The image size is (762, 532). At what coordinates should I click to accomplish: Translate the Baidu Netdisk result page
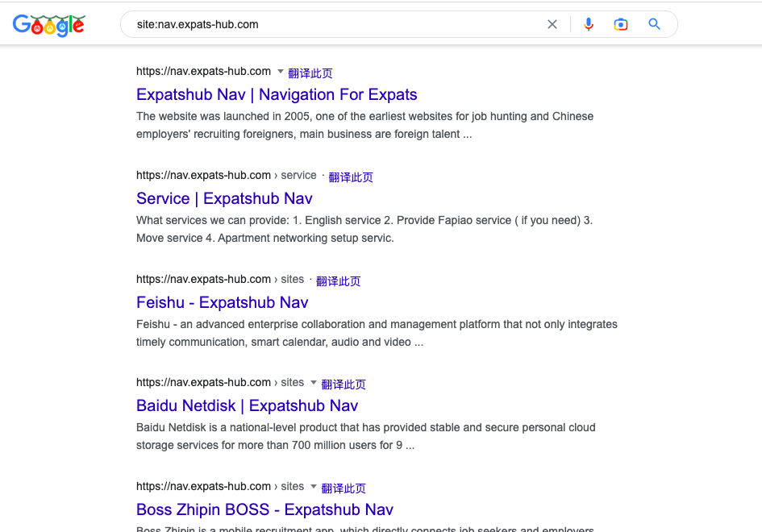[343, 384]
